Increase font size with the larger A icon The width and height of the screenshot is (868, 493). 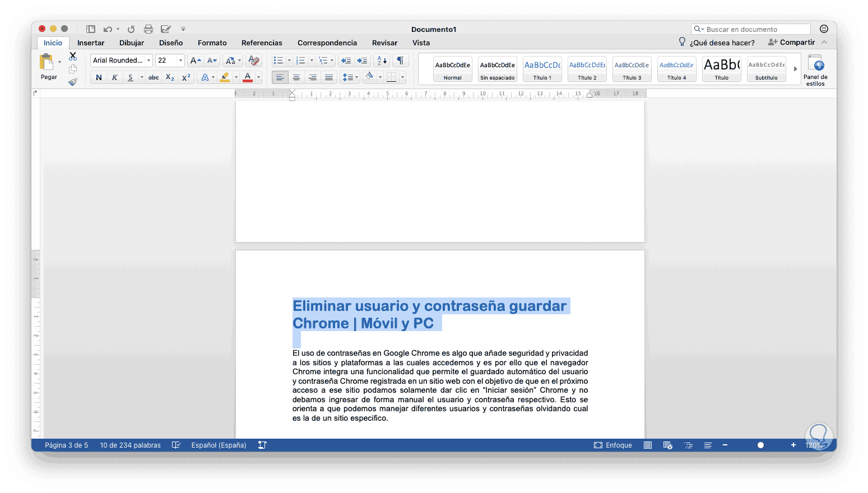pos(195,61)
